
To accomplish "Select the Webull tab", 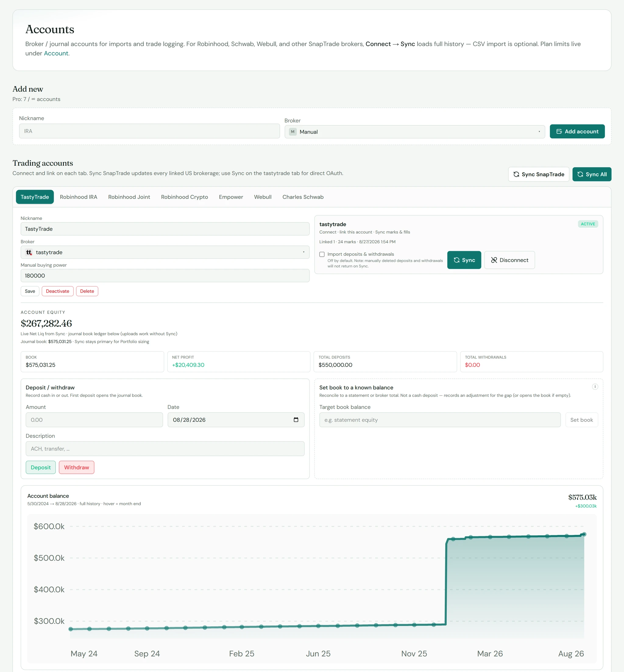I will 263,197.
